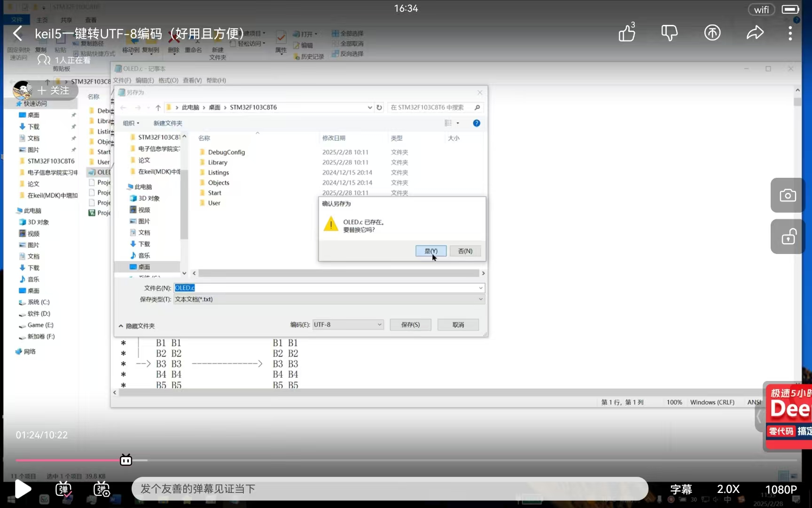
Task: Toggle danmaku display icon
Action: (63, 489)
